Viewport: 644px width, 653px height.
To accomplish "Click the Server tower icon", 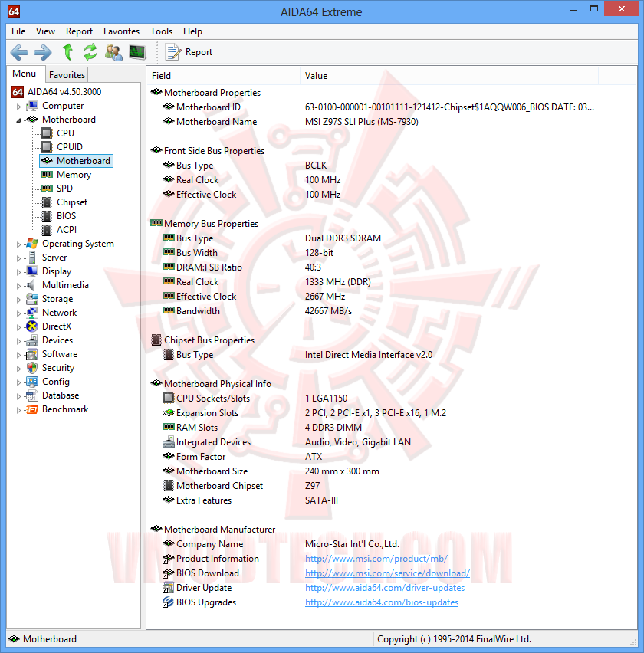I will 32,258.
